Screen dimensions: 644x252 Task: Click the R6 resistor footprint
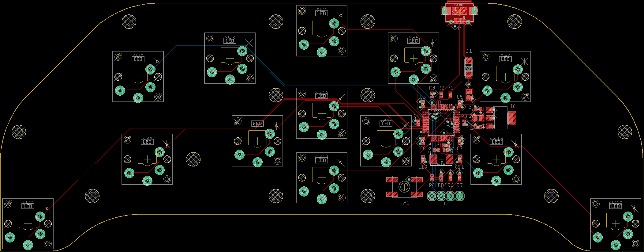[450, 177]
